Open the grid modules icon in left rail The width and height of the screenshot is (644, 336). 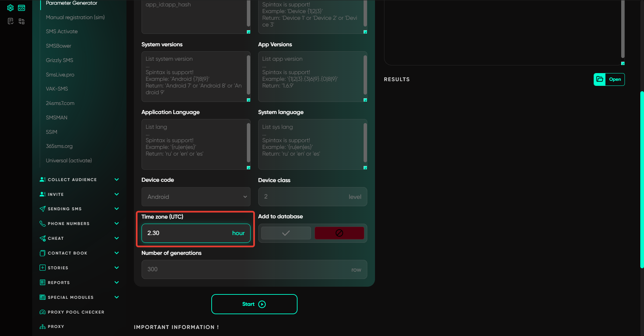21,21
